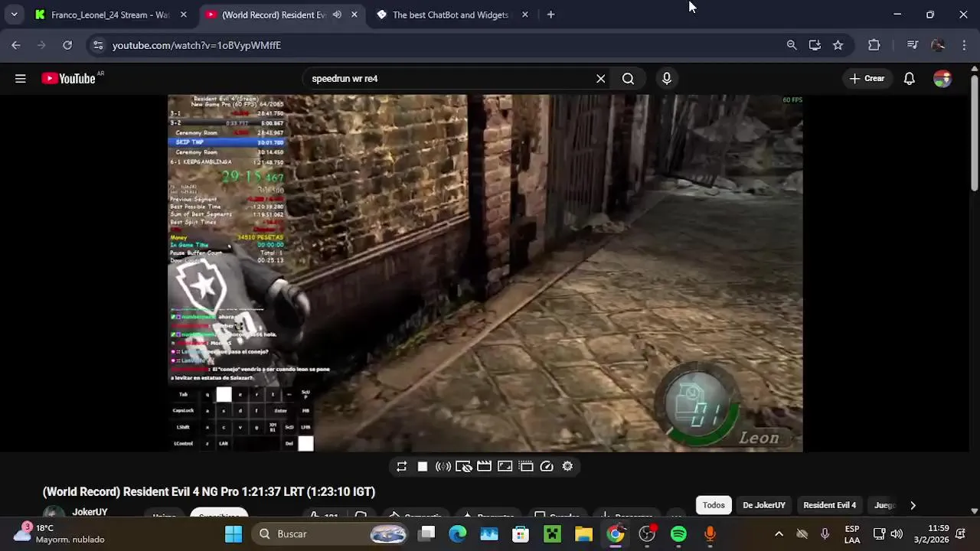Open the JokerUY channel name
The image size is (980, 551).
click(90, 512)
